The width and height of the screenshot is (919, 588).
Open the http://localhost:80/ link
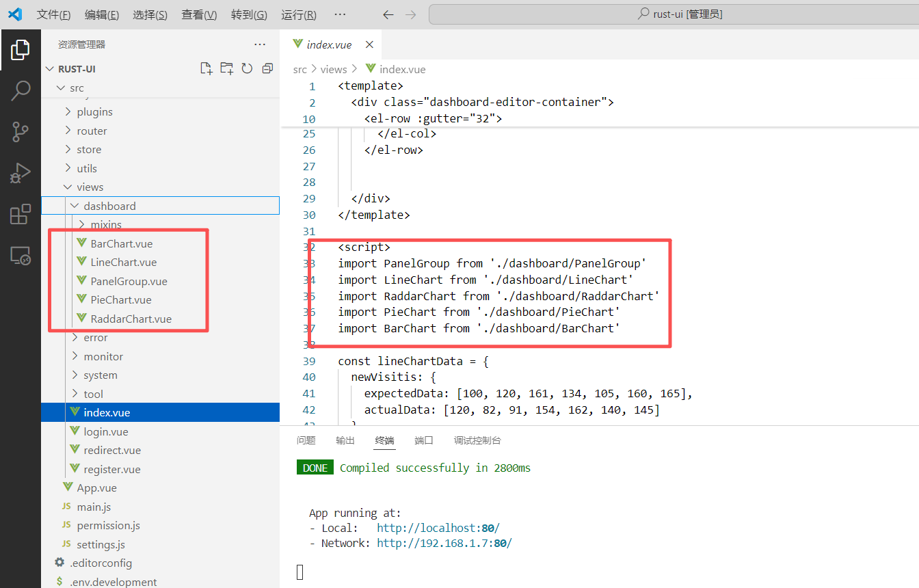438,528
